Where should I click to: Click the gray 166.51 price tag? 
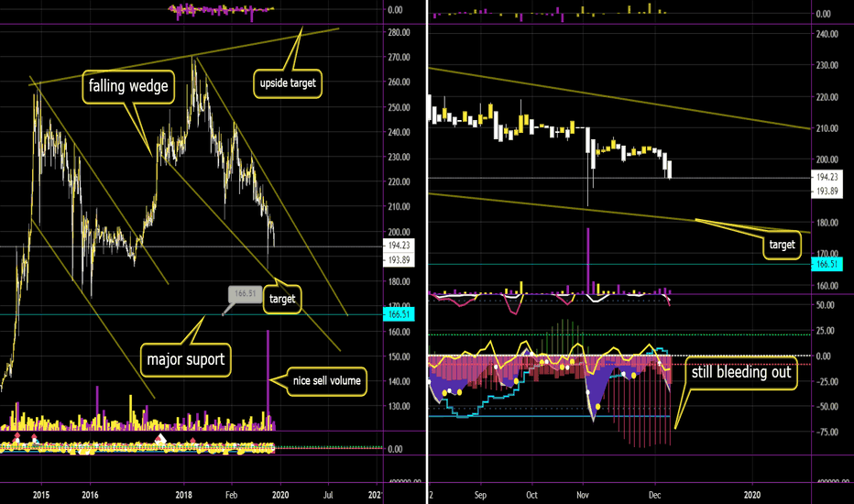(245, 293)
